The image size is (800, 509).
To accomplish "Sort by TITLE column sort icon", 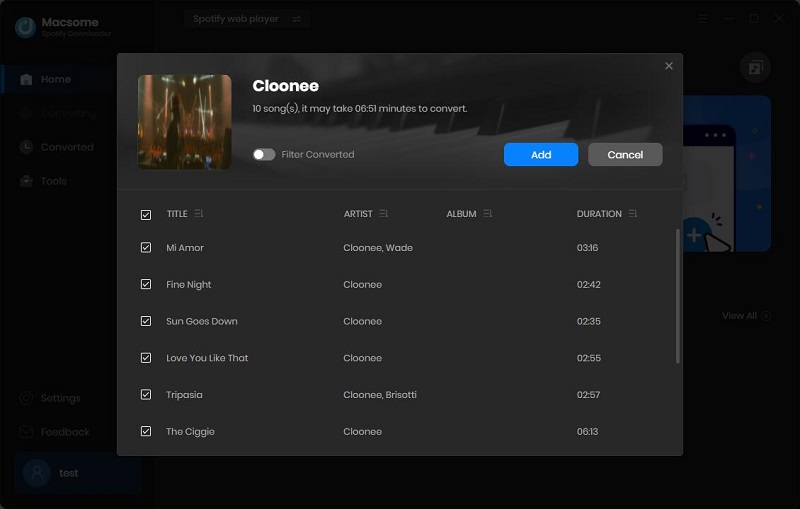I will coord(198,213).
